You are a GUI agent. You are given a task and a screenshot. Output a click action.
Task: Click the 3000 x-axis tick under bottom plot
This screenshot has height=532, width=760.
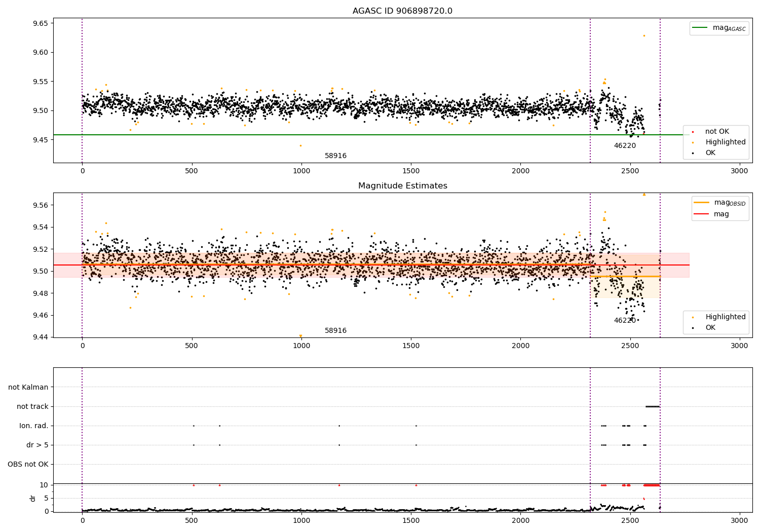click(x=740, y=520)
